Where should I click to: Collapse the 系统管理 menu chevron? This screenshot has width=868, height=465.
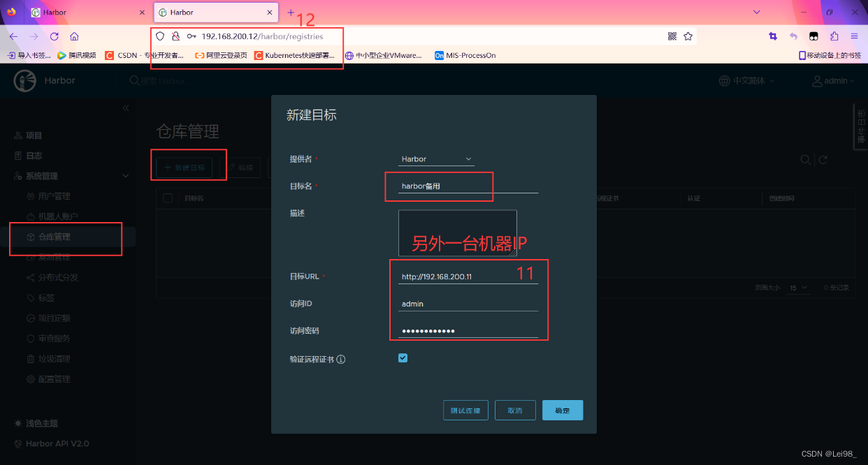pos(126,176)
